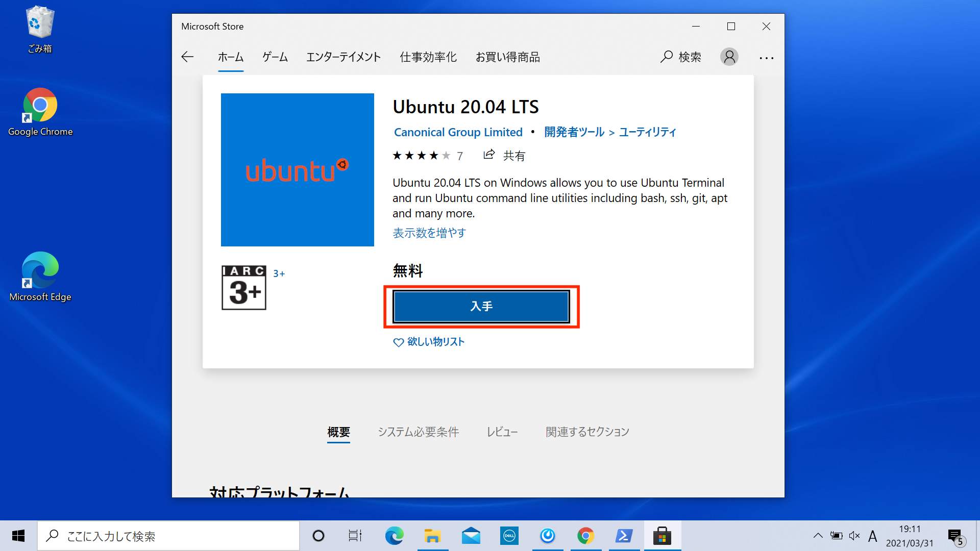
Task: Switch to the レビュー section tab
Action: (502, 432)
